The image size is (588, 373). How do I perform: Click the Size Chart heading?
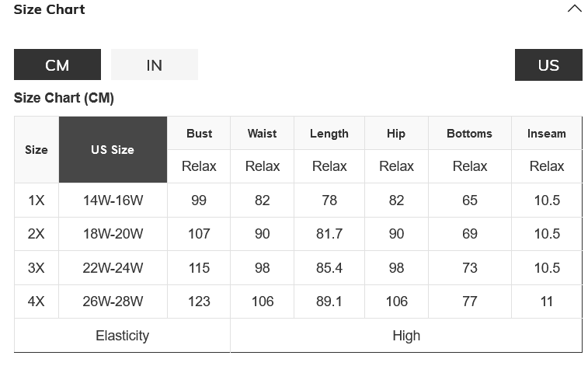point(50,9)
